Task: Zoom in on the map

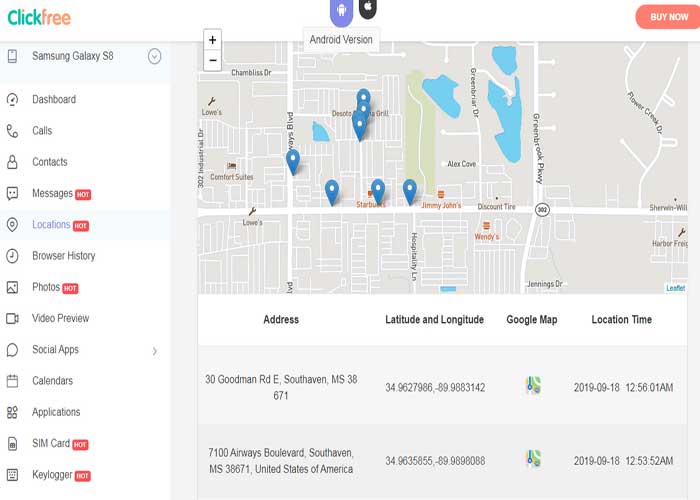Action: tap(212, 40)
